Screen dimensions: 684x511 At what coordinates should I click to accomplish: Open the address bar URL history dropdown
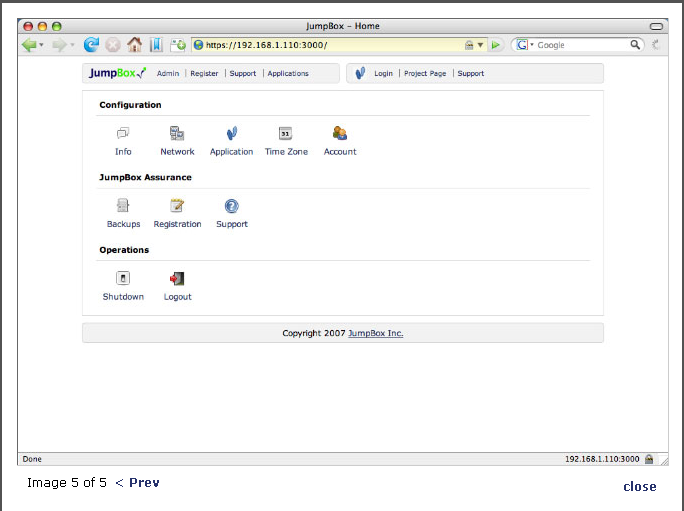(x=480, y=45)
